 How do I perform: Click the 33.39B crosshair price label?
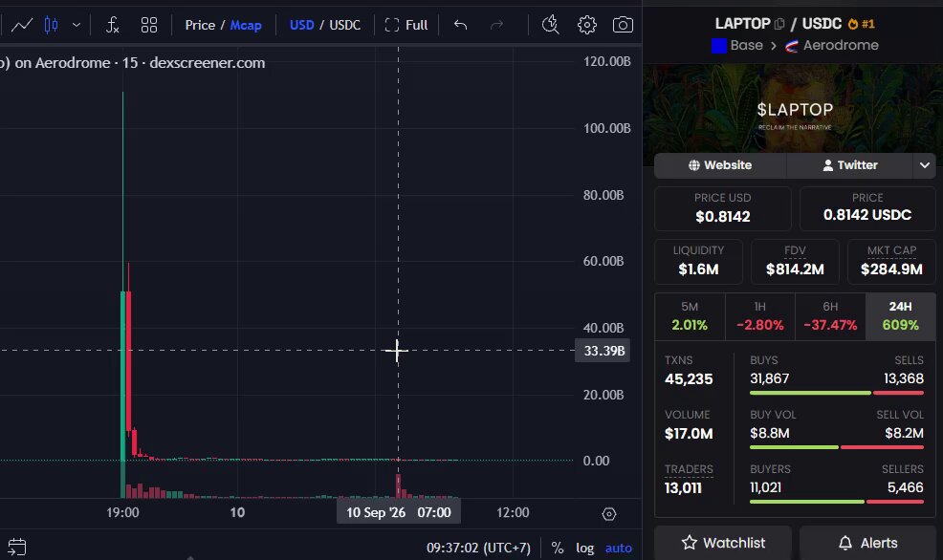click(x=603, y=351)
